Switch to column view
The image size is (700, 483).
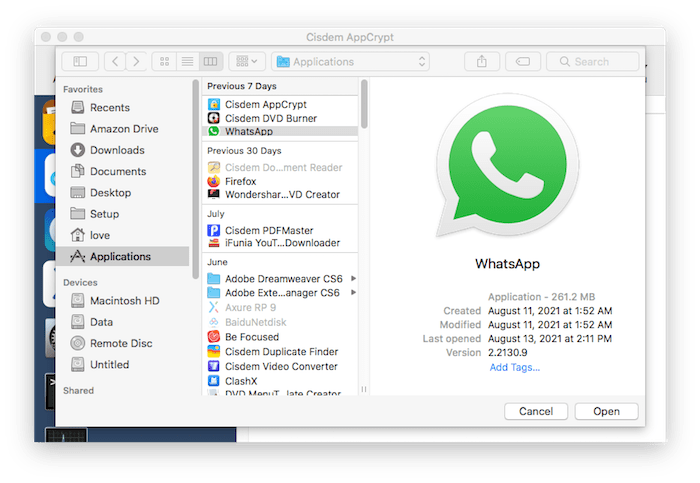(210, 61)
